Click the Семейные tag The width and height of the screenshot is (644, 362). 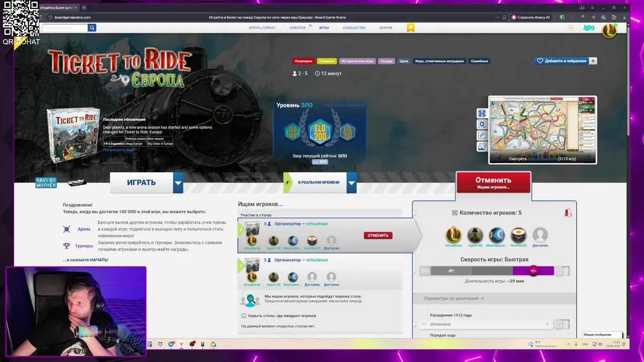[479, 61]
